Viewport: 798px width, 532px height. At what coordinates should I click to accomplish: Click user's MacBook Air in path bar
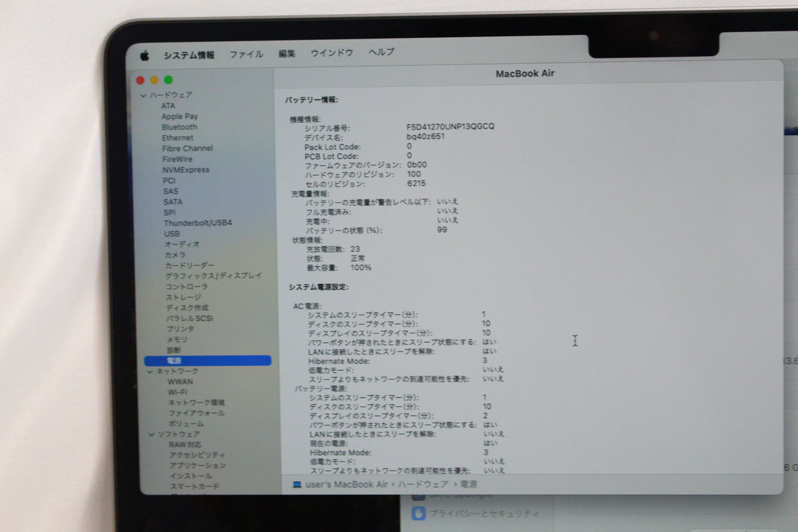coord(346,484)
